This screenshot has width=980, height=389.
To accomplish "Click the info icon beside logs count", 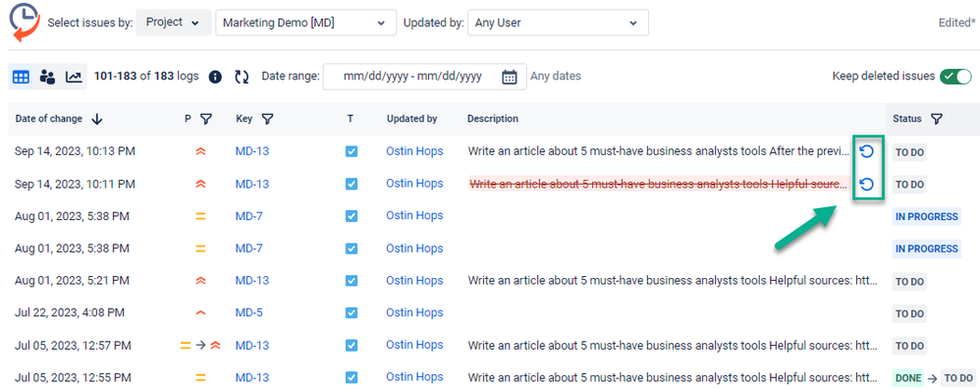I will click(215, 77).
